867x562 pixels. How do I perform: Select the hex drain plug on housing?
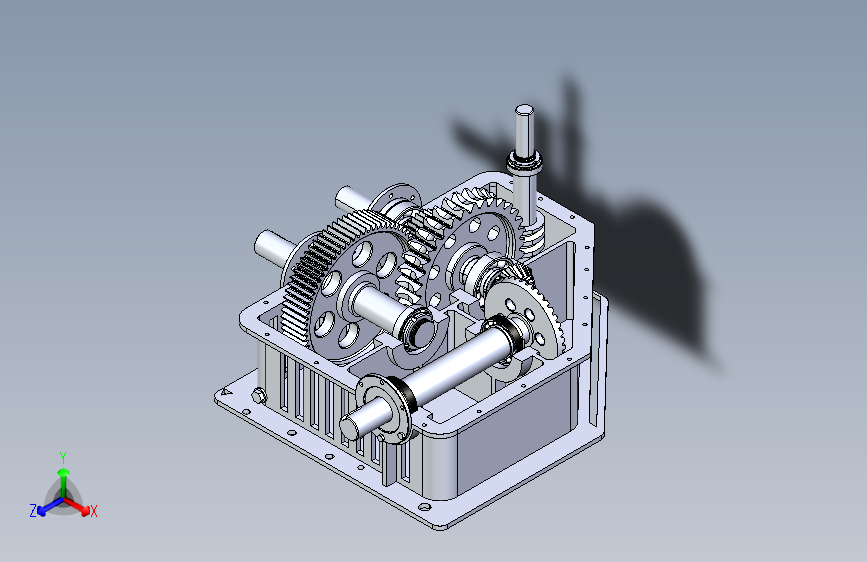(x=259, y=396)
